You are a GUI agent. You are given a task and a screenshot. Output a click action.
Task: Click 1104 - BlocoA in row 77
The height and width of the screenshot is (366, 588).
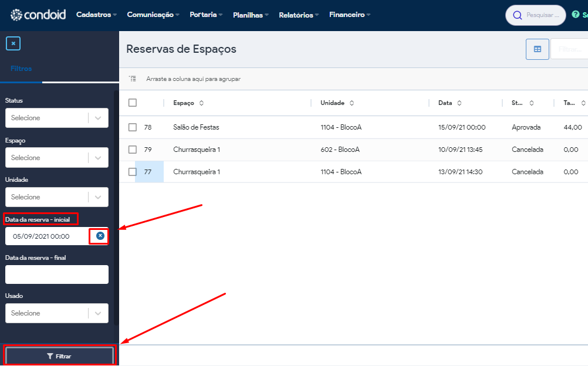tap(341, 172)
